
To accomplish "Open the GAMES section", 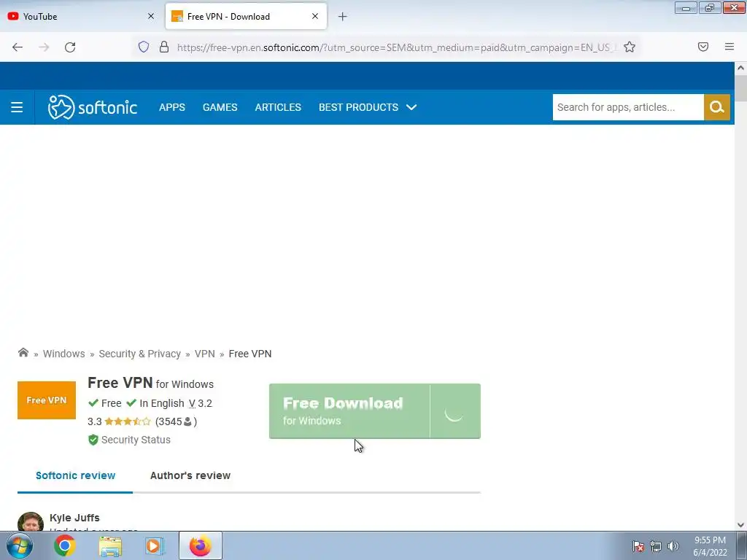I will click(220, 107).
